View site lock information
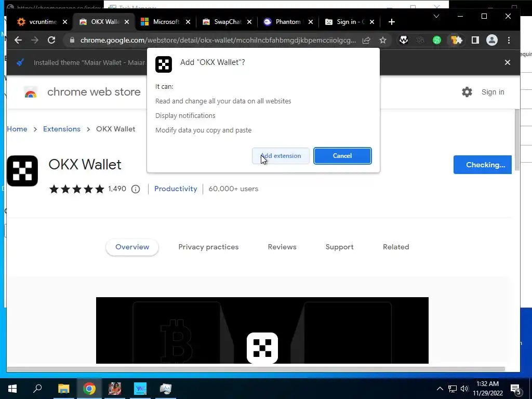 tap(72, 40)
